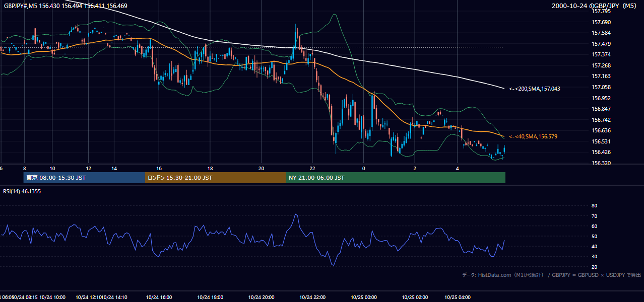Click the 東京 08:00-15:30 JST session bar

point(84,178)
